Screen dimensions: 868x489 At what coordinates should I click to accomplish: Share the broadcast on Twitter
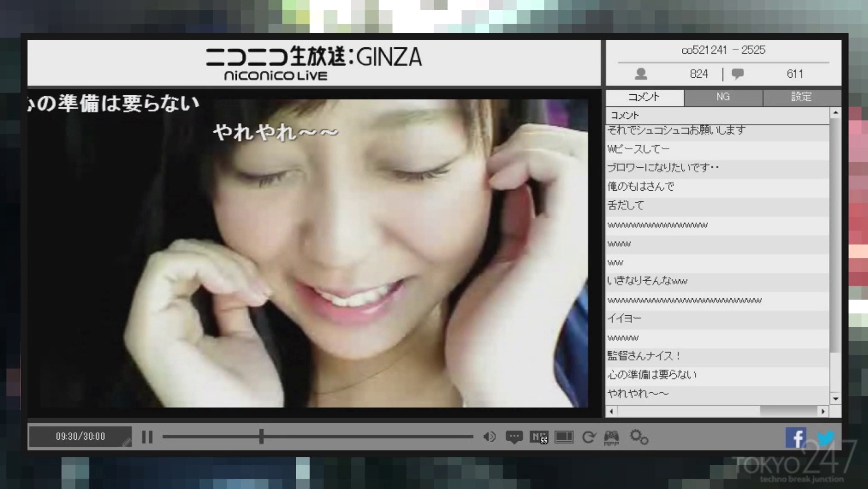(826, 437)
